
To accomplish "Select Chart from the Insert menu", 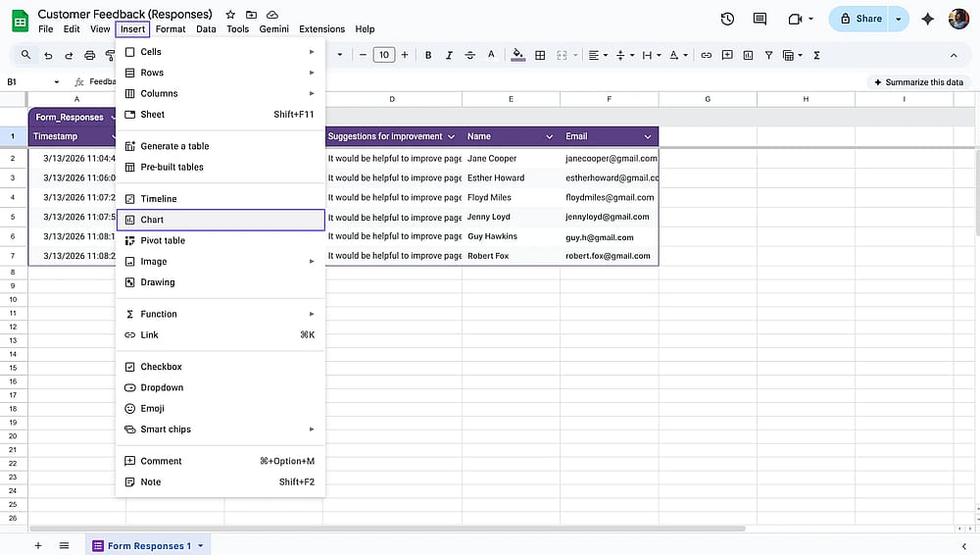I will [x=220, y=220].
